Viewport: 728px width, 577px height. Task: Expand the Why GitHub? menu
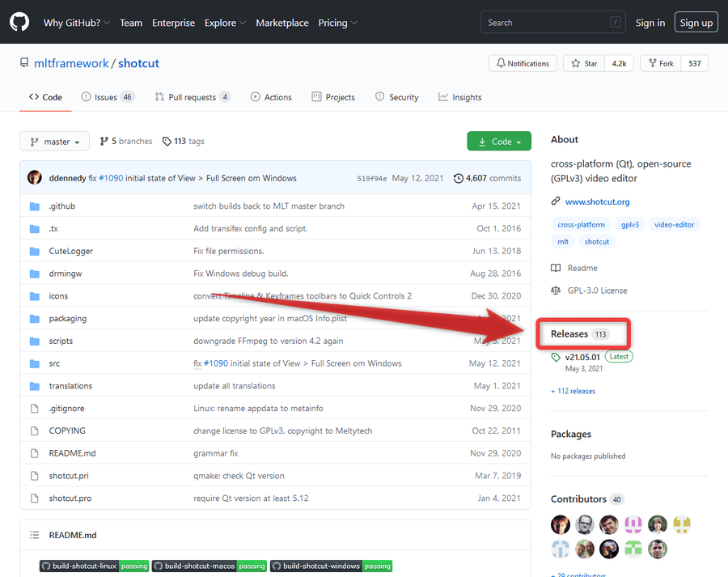(77, 23)
